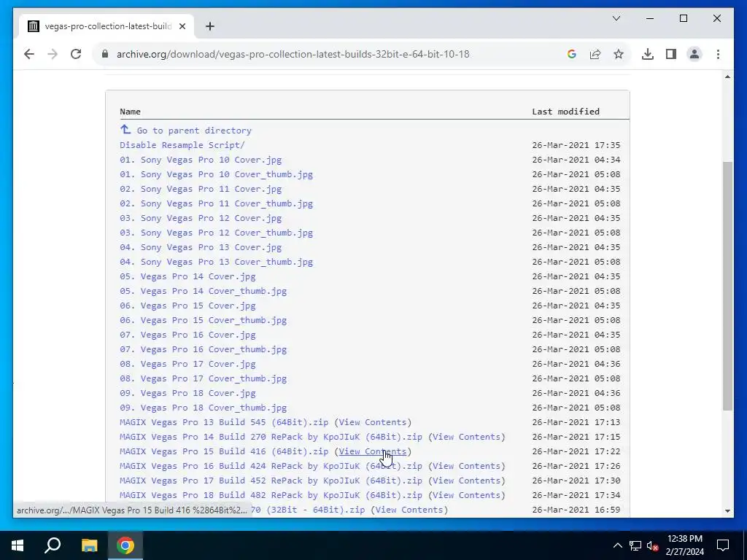Open 02. Sony Vegas Pro 11 Cover.jpg
Screen dimensions: 747x560
pos(201,189)
